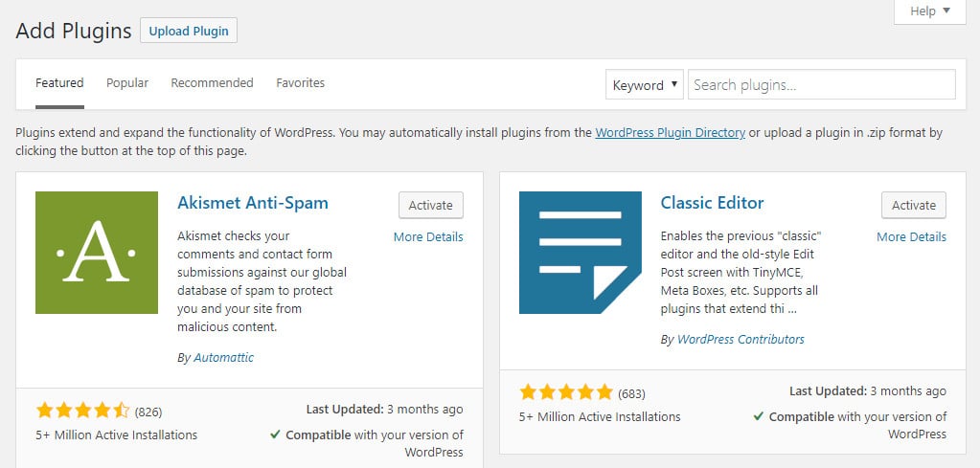Activate the Akismet Anti-Spam plugin
The height and width of the screenshot is (468, 980).
click(431, 206)
